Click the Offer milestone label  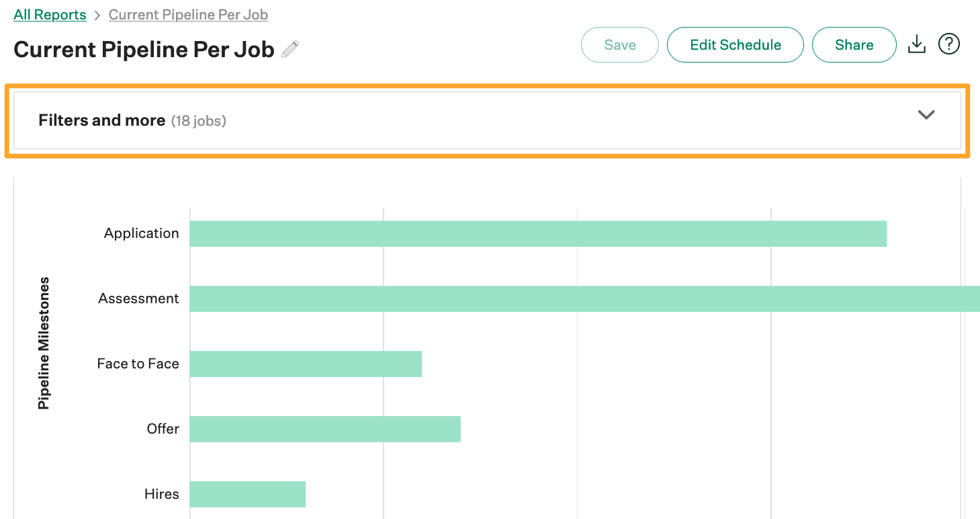coord(163,428)
